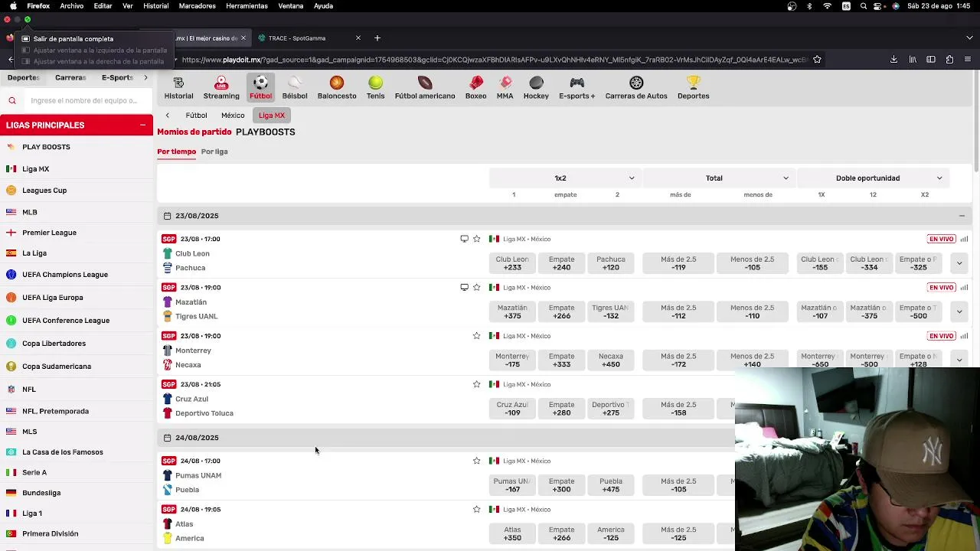Bookmark this page with the star icon
Image resolution: width=980 pixels, height=551 pixels.
817,60
